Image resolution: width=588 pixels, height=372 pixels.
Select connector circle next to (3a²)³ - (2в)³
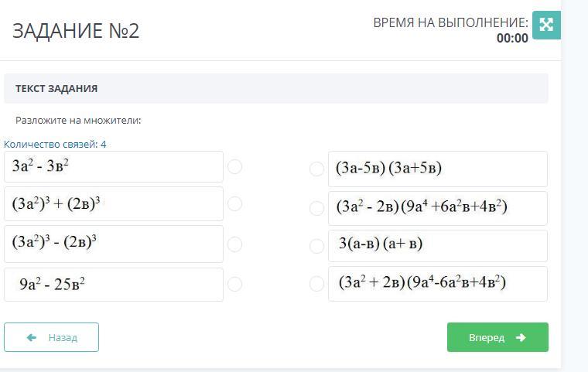pos(235,244)
